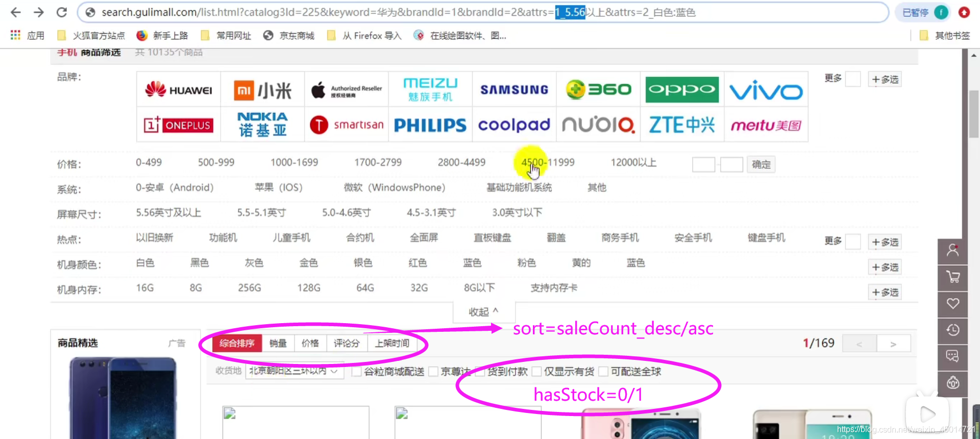980x439 pixels.
Task: Tick the 京尊达 checkbox
Action: click(x=433, y=371)
